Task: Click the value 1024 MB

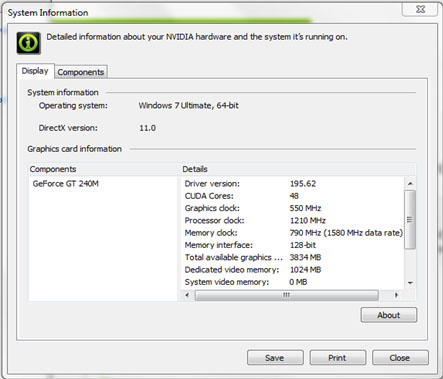Action: click(305, 270)
